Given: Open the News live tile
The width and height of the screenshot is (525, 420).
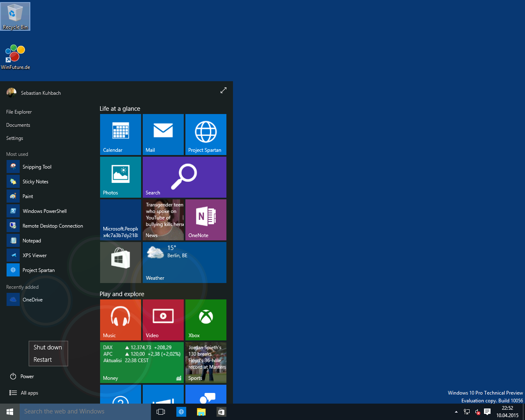Looking at the screenshot, I should click(x=163, y=220).
